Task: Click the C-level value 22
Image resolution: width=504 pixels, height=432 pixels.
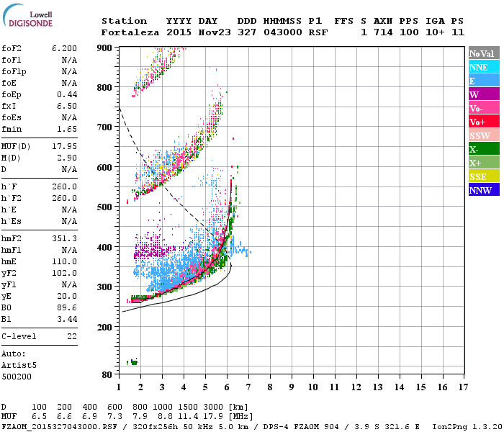Action: pos(72,336)
